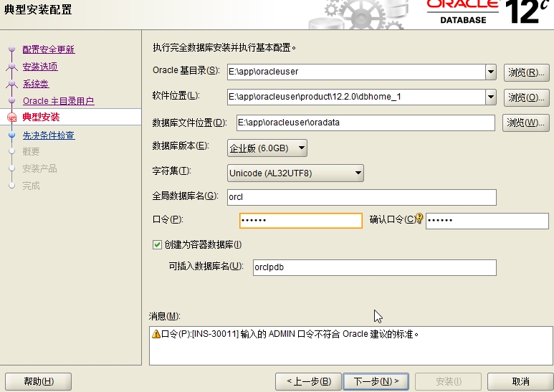Expand the 软件位置 dropdown arrow

click(491, 97)
